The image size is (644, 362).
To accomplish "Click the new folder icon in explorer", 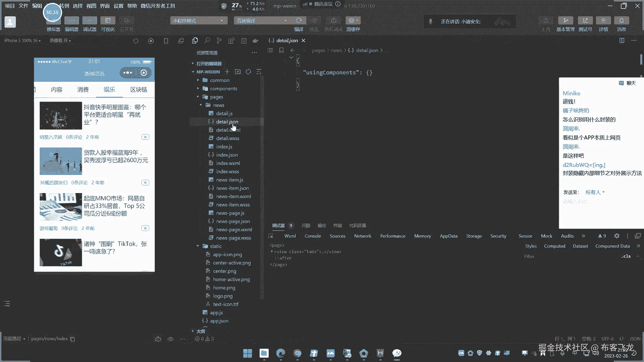I will [238, 72].
